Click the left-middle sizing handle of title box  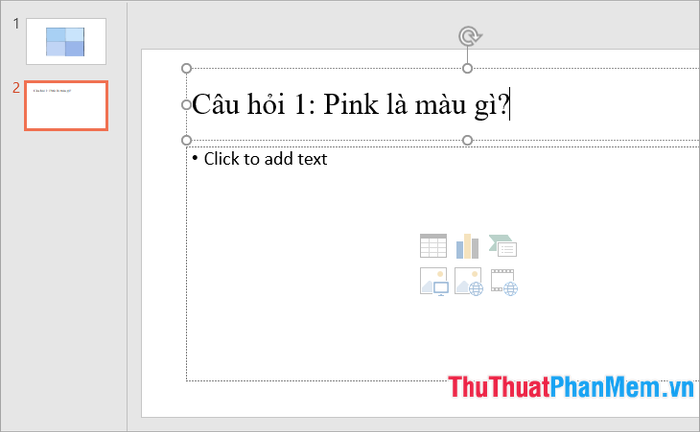[186, 104]
